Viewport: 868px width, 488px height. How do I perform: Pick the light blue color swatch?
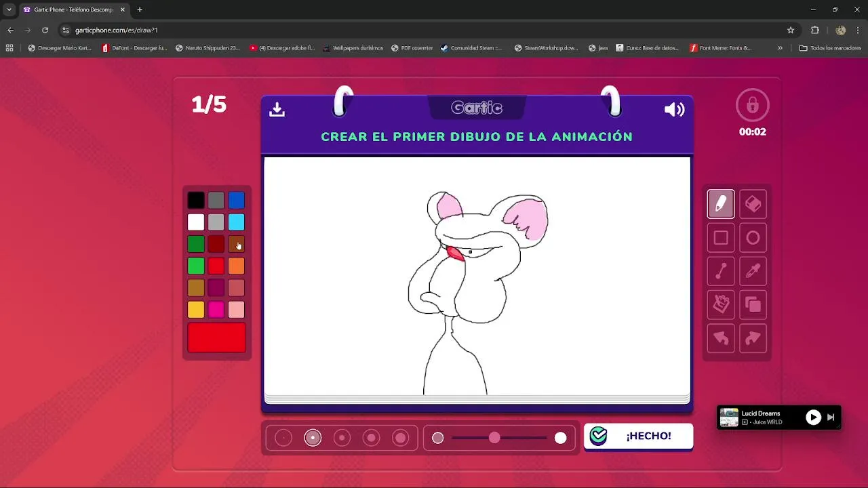236,222
